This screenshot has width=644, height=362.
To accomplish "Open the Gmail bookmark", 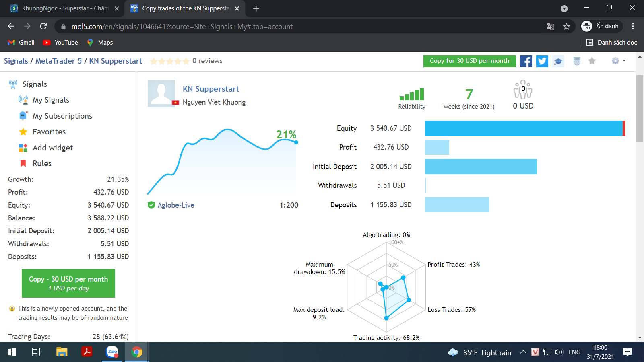I will click(x=21, y=43).
